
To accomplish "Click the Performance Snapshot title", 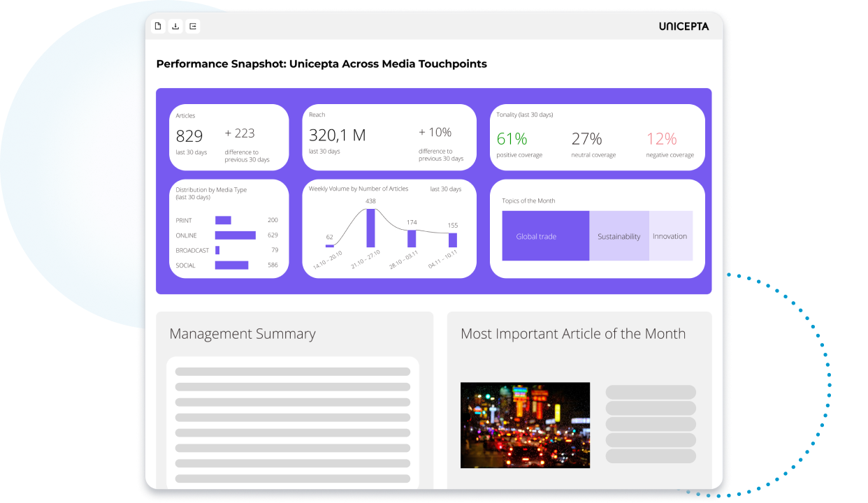I will (321, 64).
